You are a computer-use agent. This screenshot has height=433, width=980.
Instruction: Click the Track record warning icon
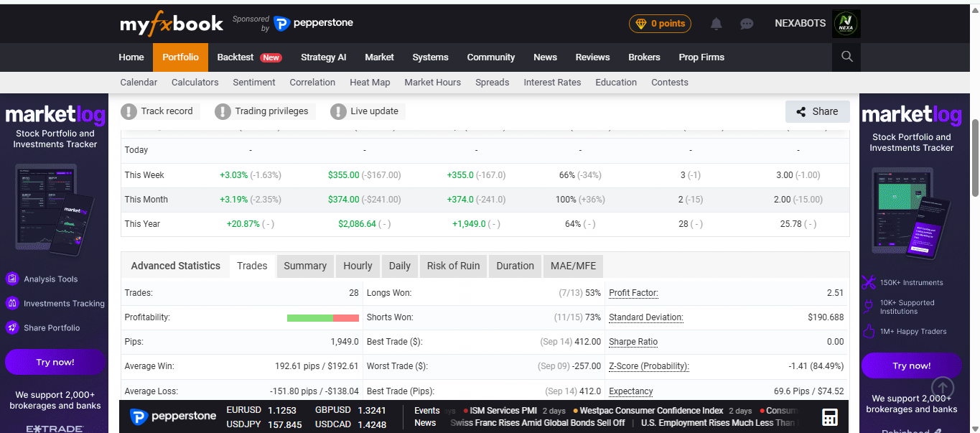[x=129, y=111]
